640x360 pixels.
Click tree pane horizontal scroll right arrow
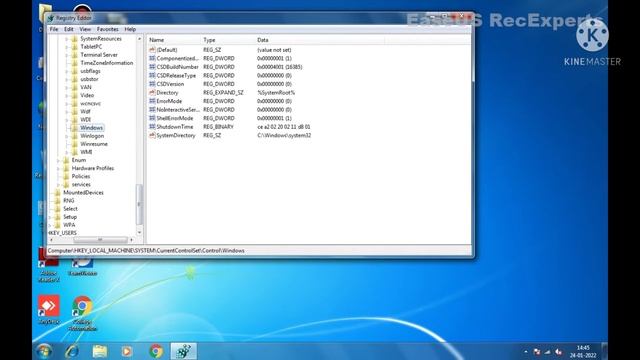[131, 240]
